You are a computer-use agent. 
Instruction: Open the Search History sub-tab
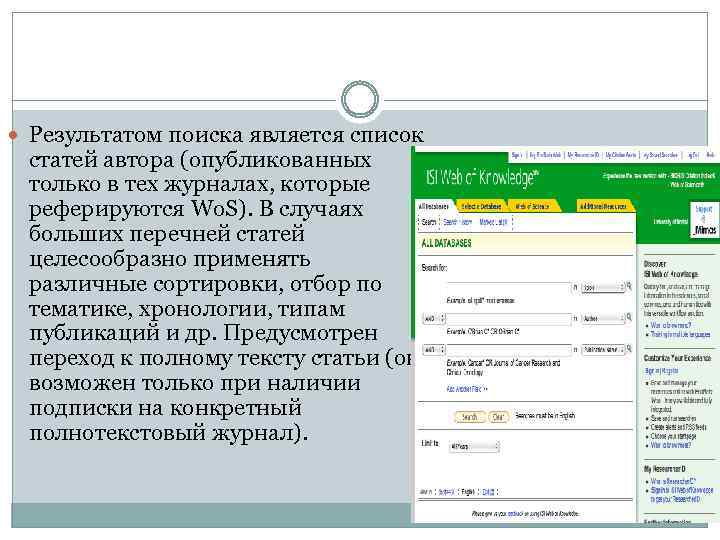coord(458,222)
